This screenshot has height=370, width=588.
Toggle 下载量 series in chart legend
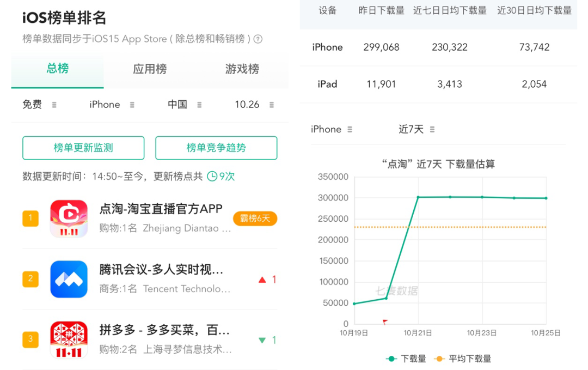pyautogui.click(x=406, y=359)
